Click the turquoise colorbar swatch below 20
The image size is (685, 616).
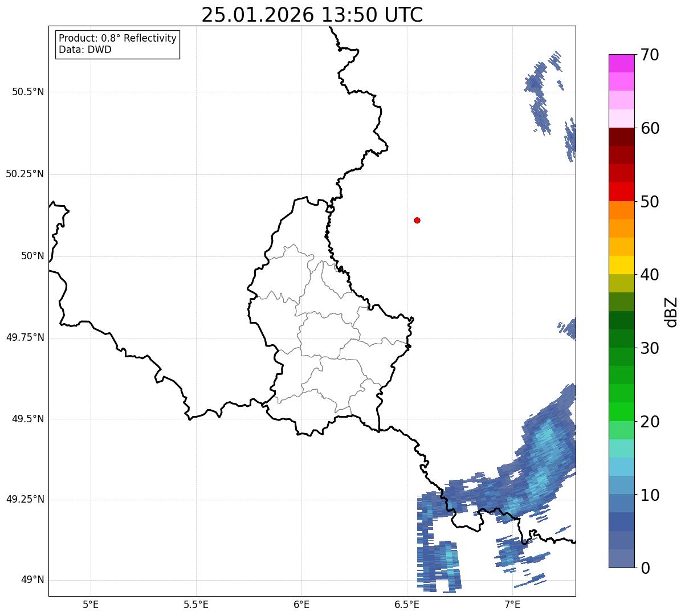622,448
